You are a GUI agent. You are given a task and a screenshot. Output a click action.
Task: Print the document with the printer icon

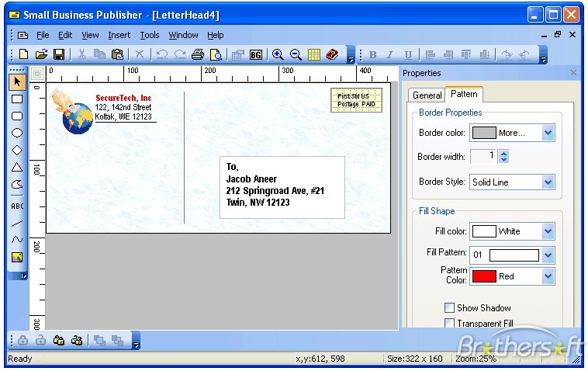[x=198, y=54]
